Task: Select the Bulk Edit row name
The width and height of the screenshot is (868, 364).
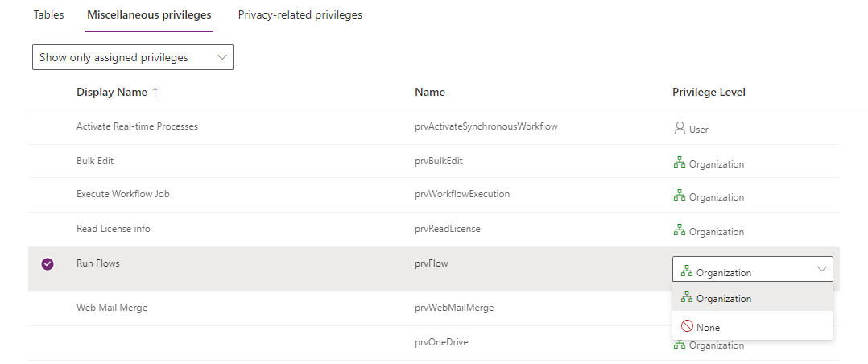Action: point(95,161)
